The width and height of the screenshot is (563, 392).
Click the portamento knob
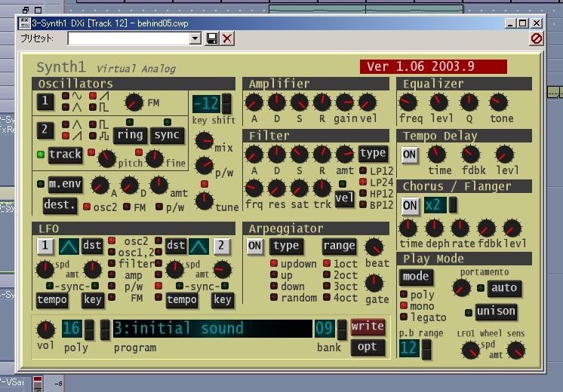pyautogui.click(x=461, y=288)
